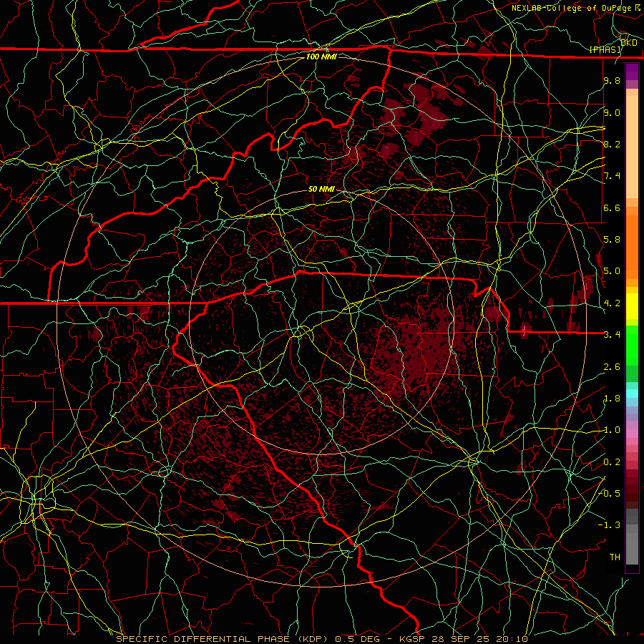Screen dimensions: 644x644
Task: Click the 8.2 value on color scale
Action: point(612,144)
